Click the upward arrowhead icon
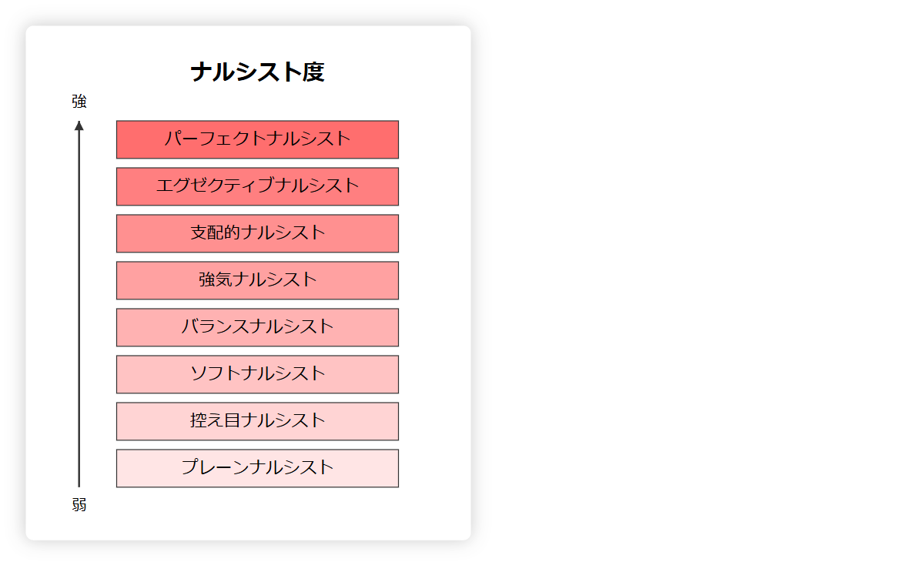This screenshot has height=562, width=924. click(x=79, y=125)
